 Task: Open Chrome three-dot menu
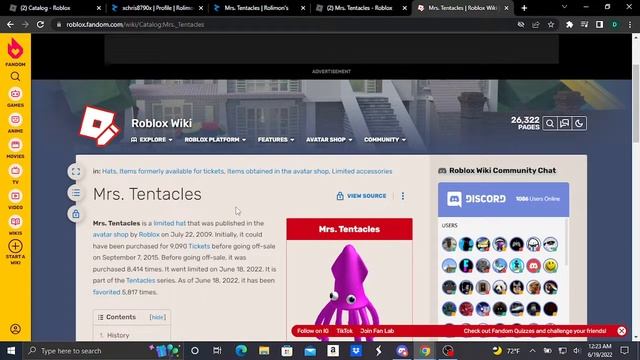pos(630,24)
